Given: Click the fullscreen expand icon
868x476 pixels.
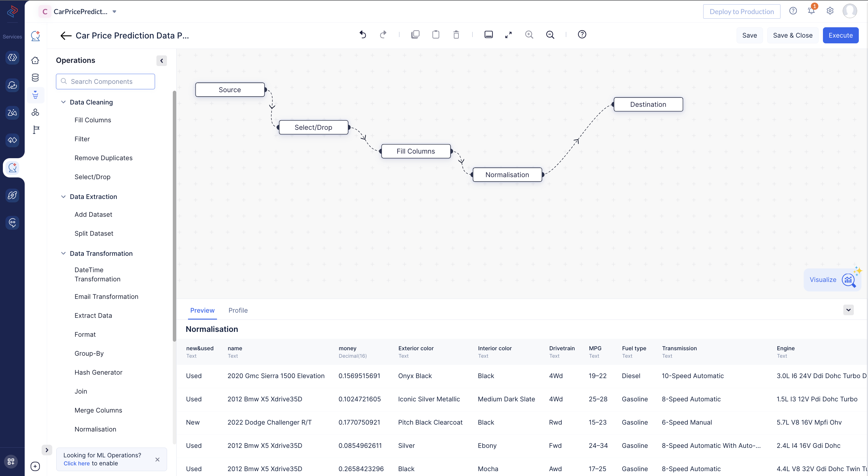Looking at the screenshot, I should [x=509, y=34].
